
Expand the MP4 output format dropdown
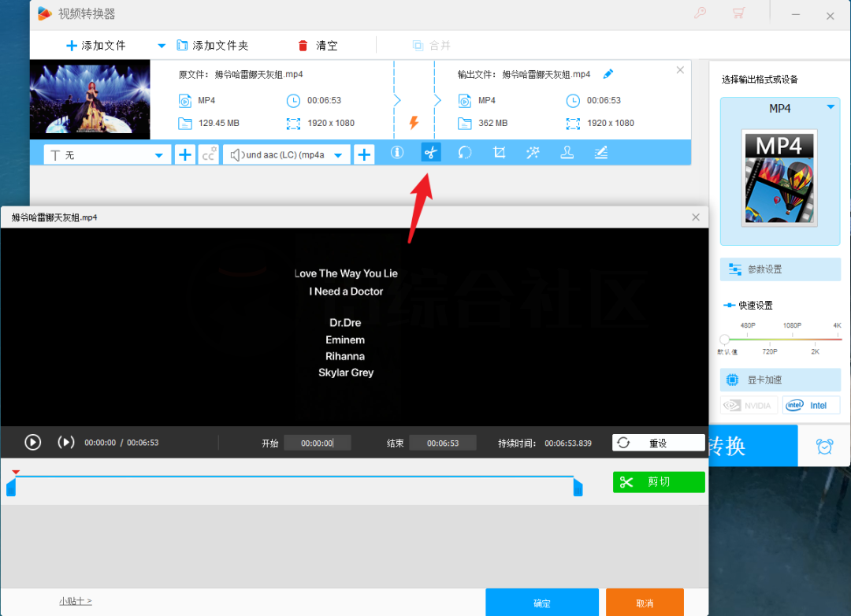(831, 107)
